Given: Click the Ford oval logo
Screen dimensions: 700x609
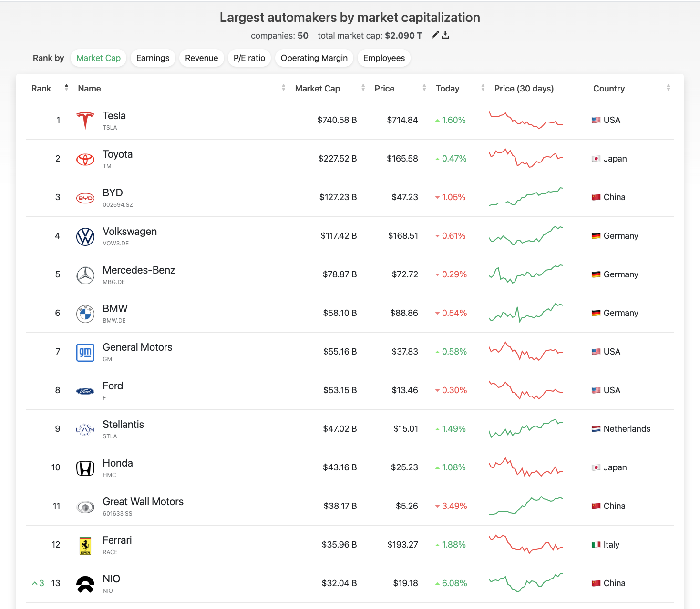Looking at the screenshot, I should (85, 391).
